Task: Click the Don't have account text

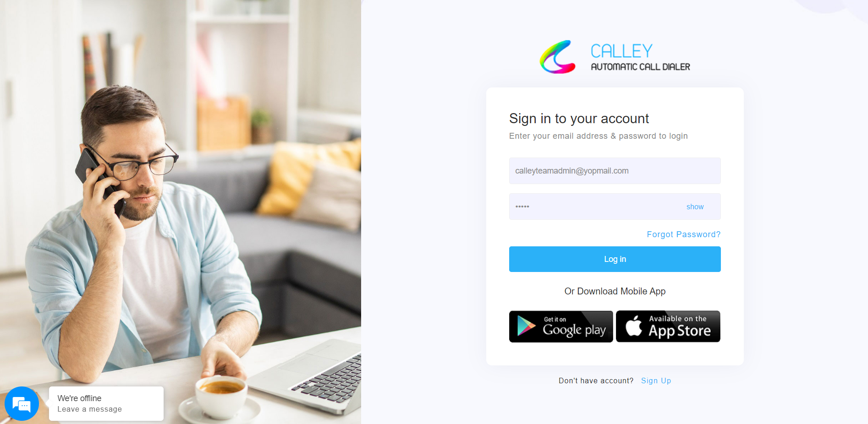Action: (596, 381)
